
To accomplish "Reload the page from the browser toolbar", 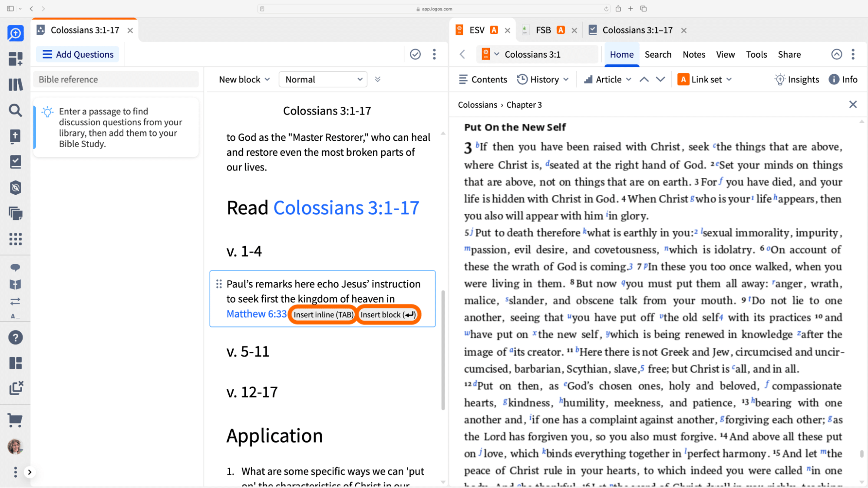I will [606, 9].
